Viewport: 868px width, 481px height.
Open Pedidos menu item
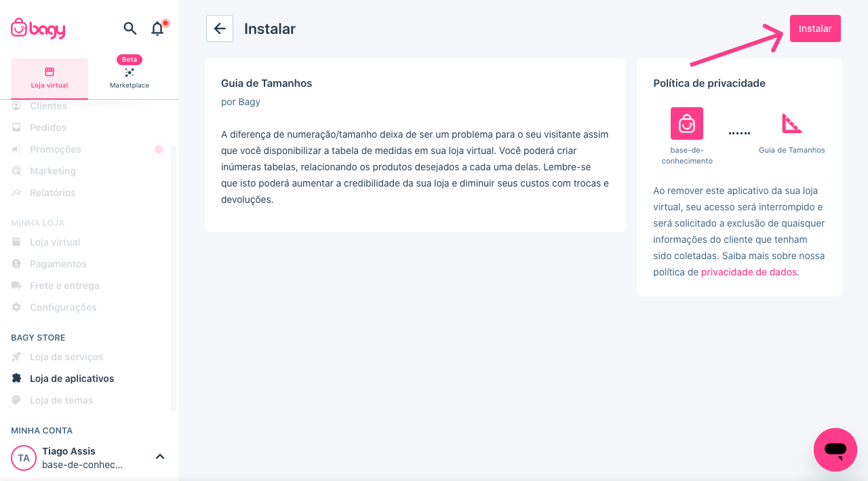[48, 128]
